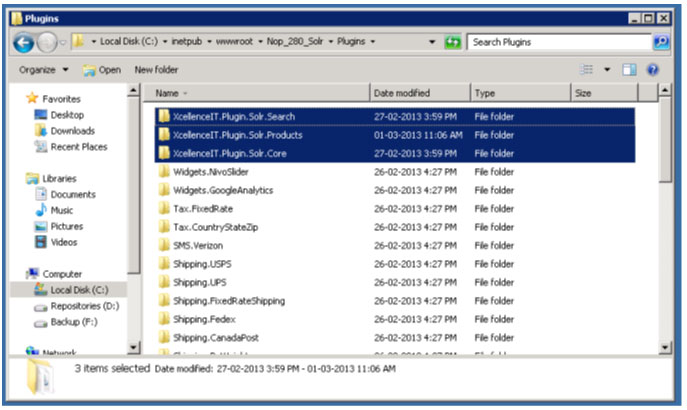Click Shipping.FixedRateShipping folder icon
687x410 pixels.
click(164, 300)
